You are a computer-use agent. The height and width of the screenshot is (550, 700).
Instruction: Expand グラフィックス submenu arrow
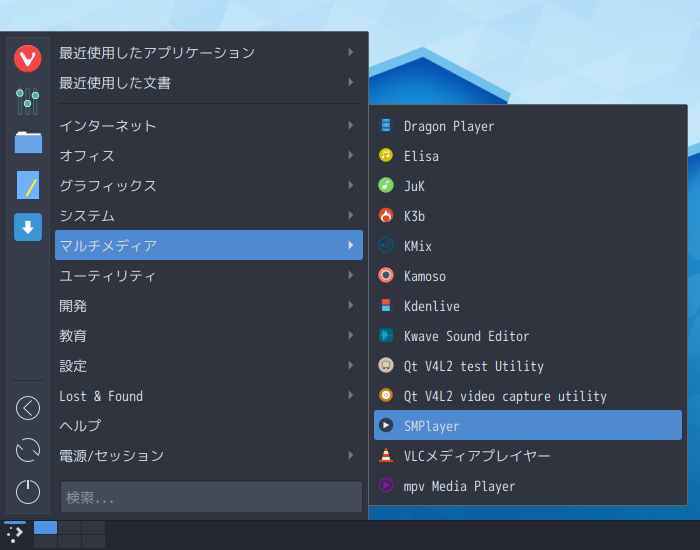(351, 185)
